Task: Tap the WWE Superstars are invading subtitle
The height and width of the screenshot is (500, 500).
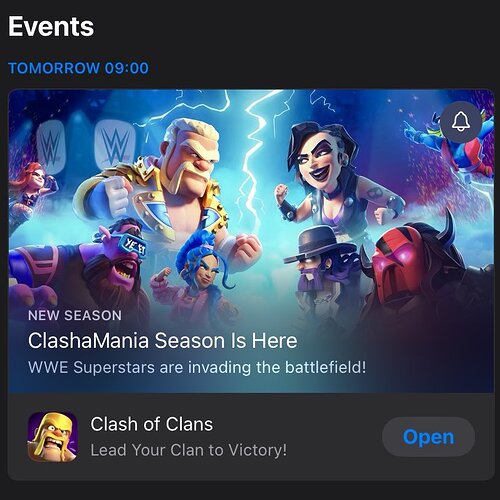Action: pyautogui.click(x=197, y=368)
